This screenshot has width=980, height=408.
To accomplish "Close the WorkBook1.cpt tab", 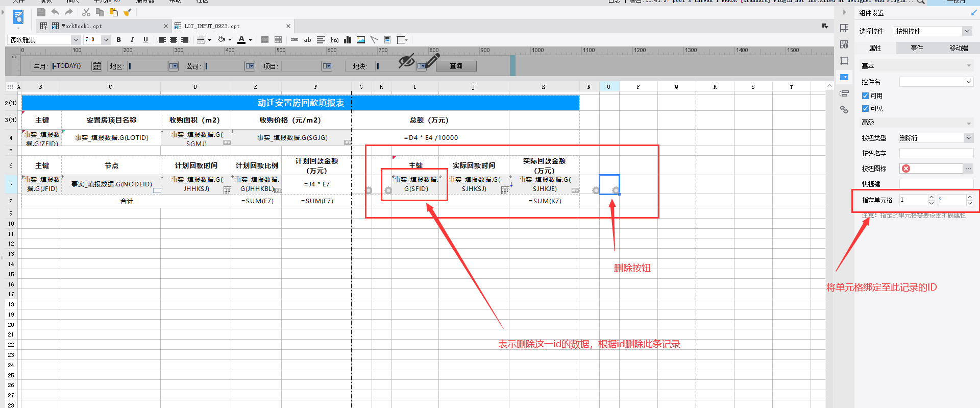I will (x=165, y=26).
